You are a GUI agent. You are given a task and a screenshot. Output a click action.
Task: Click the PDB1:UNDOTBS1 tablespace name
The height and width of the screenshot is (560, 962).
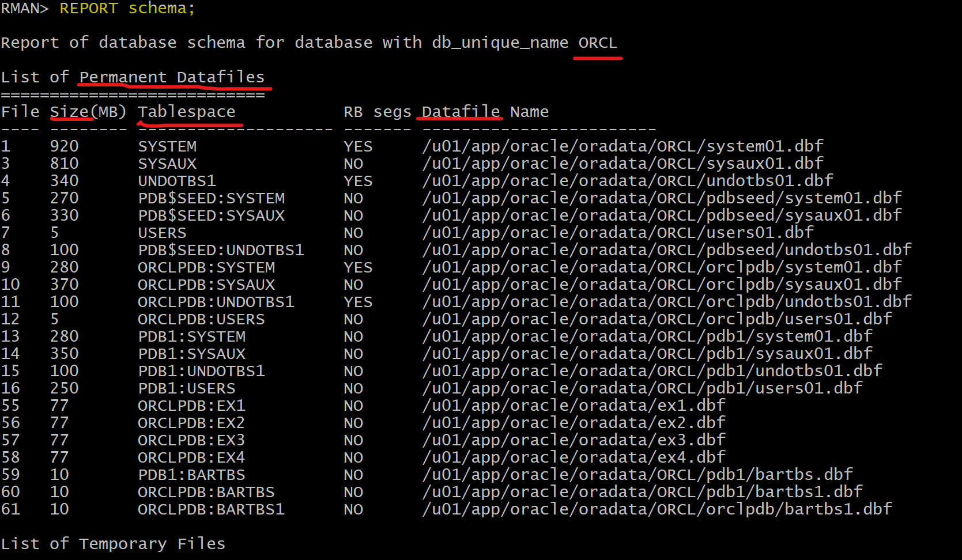pos(202,371)
